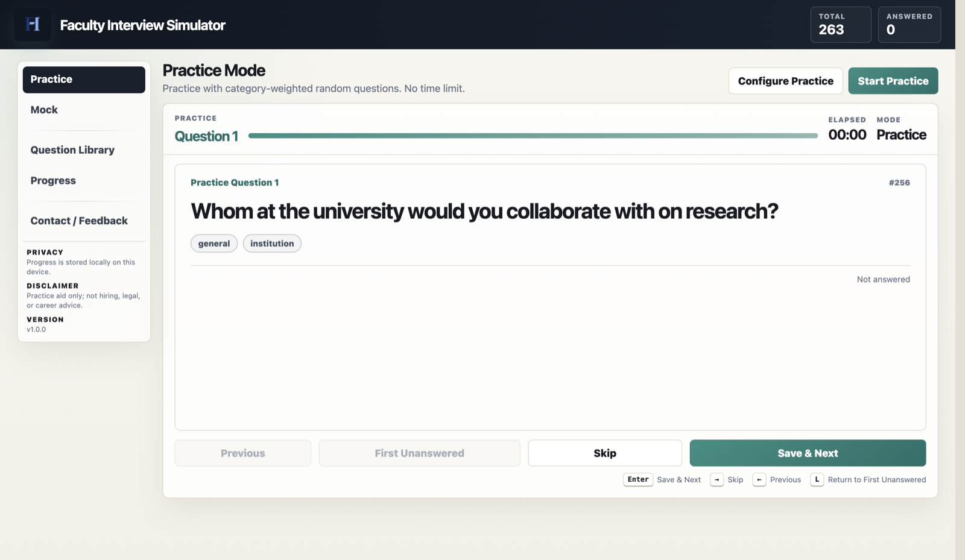Open the Practice section in sidebar

[84, 80]
